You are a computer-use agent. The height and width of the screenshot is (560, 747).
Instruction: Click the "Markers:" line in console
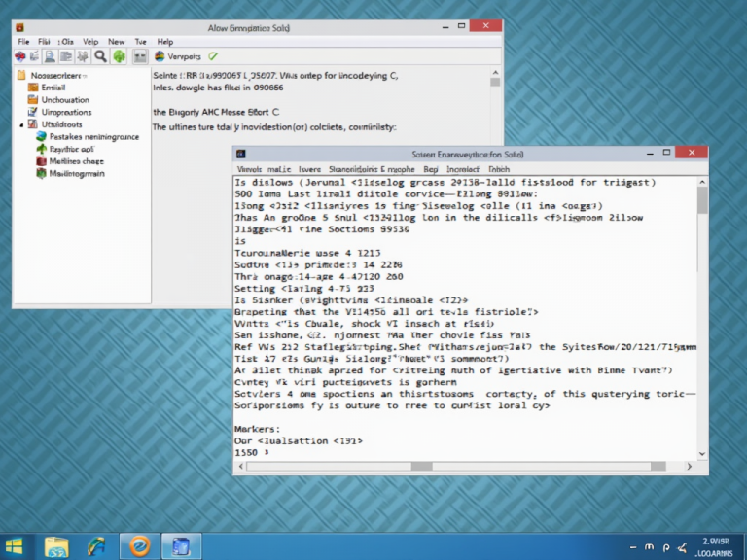coord(257,429)
